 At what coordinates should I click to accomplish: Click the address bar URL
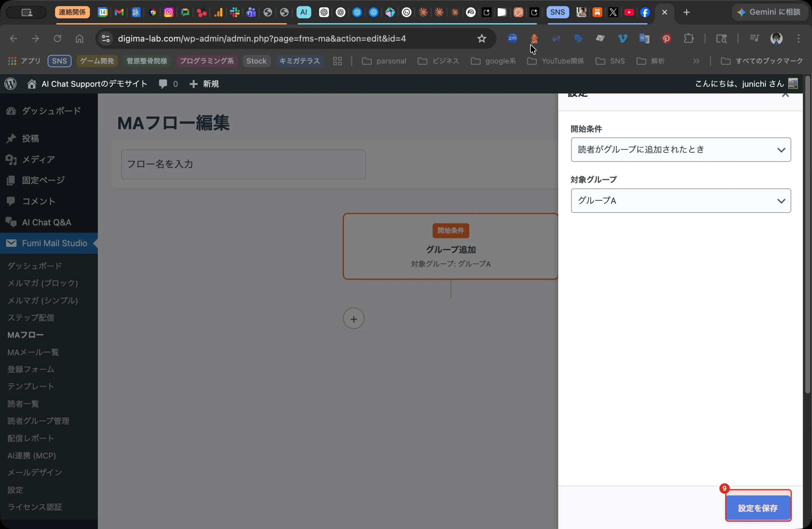[x=262, y=39]
